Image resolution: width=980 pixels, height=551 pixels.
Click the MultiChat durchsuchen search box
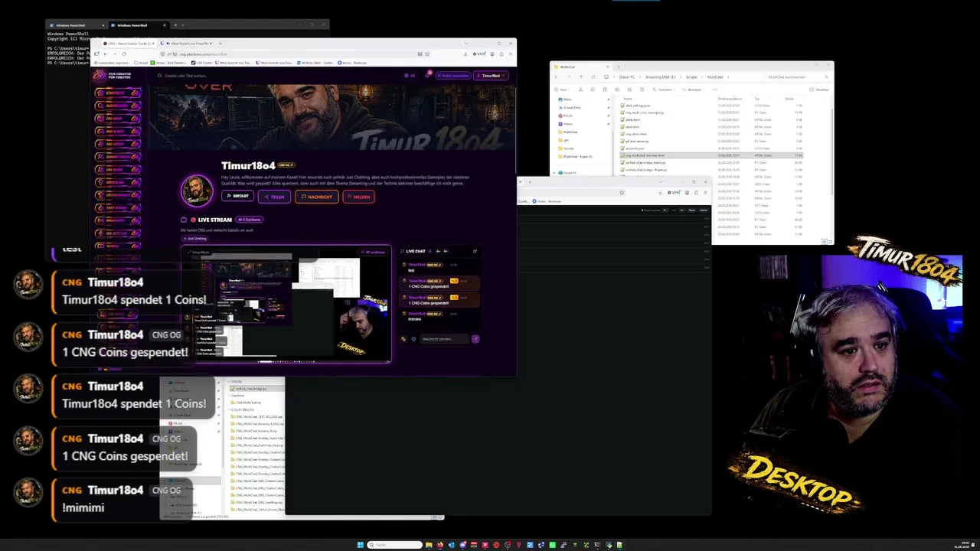click(797, 77)
